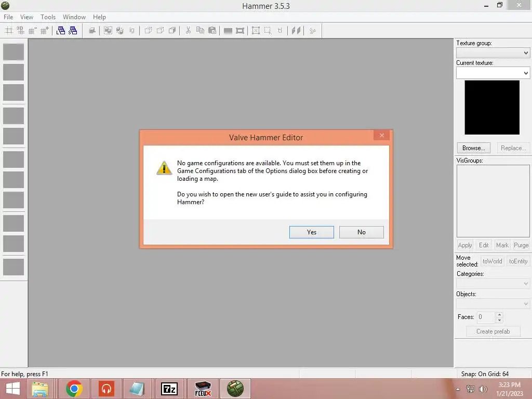Click the VisGroups Apply button

click(x=465, y=245)
